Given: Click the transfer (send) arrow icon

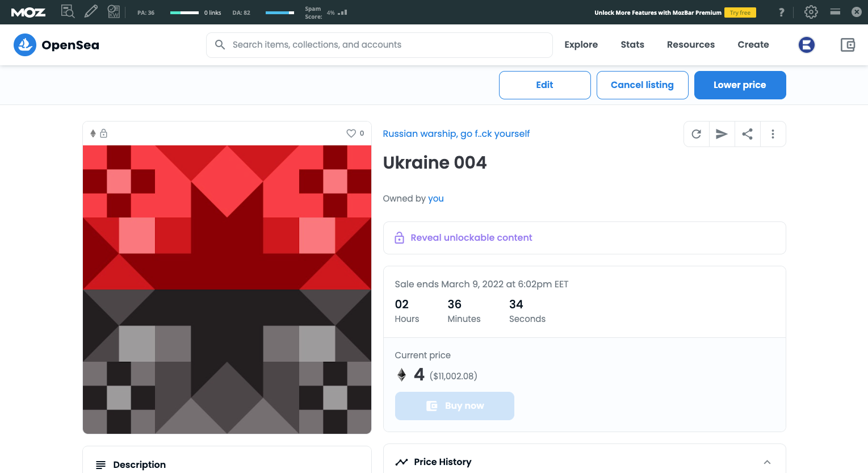Looking at the screenshot, I should pos(722,134).
